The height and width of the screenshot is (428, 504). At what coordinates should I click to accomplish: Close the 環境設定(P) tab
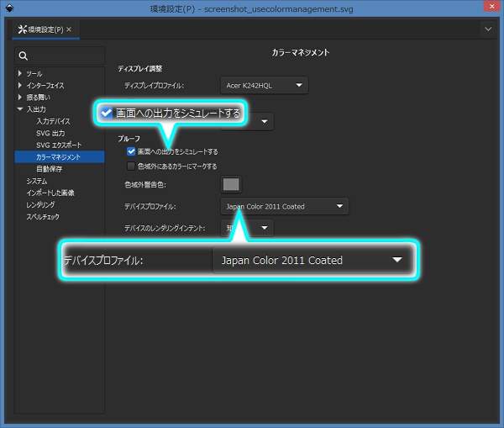pyautogui.click(x=69, y=29)
